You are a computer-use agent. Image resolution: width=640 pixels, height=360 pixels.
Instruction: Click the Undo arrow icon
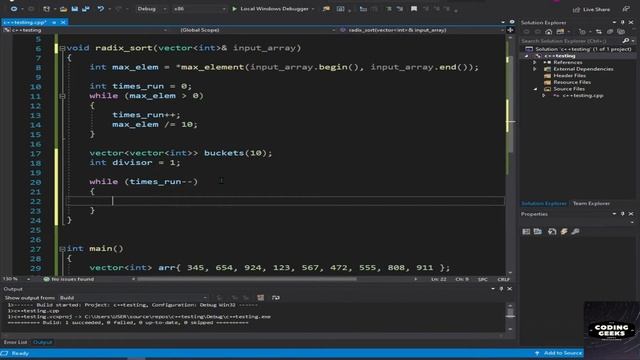tap(100, 9)
